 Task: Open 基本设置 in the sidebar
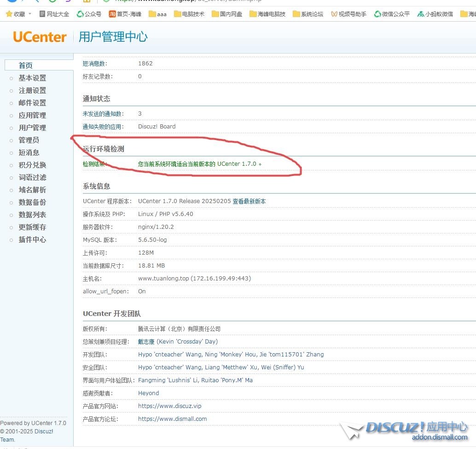pyautogui.click(x=32, y=78)
